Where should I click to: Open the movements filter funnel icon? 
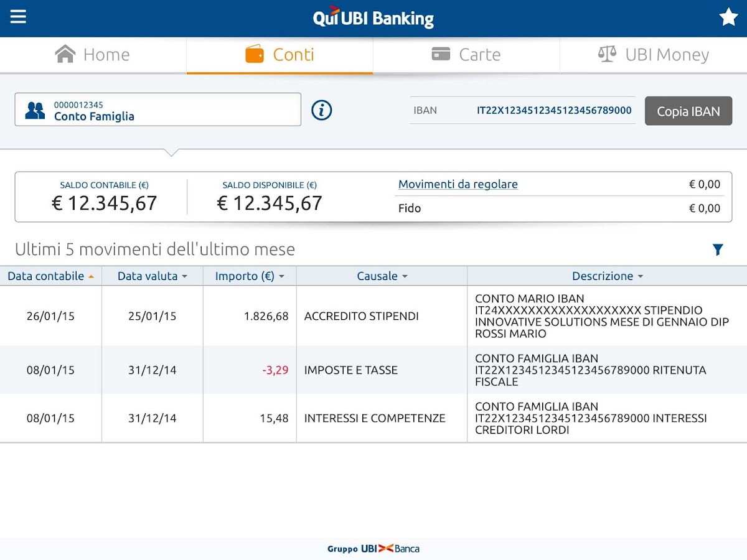(718, 250)
